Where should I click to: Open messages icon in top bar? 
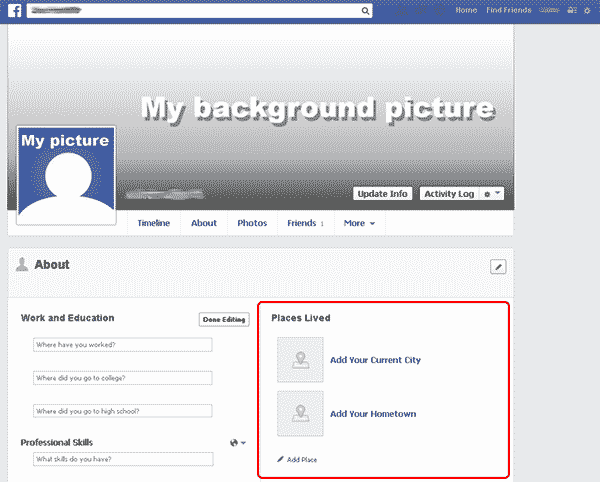(x=421, y=10)
